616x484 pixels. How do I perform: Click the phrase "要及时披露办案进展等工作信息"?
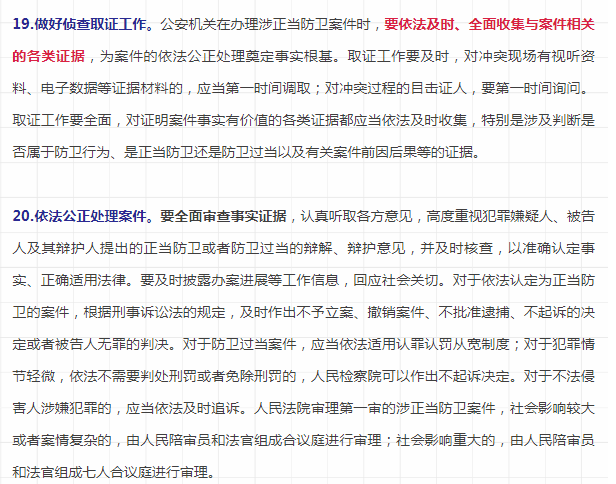(240, 280)
